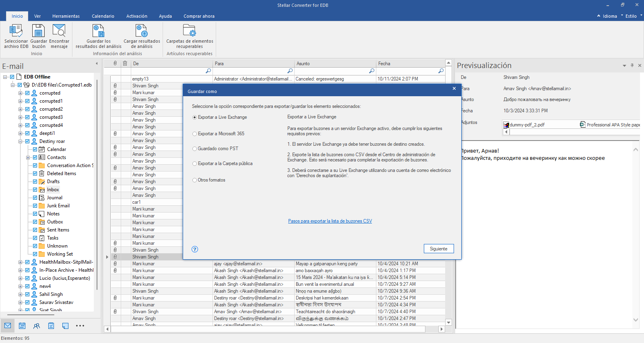This screenshot has width=644, height=343.
Task: Click the Siguiente button
Action: 439,249
